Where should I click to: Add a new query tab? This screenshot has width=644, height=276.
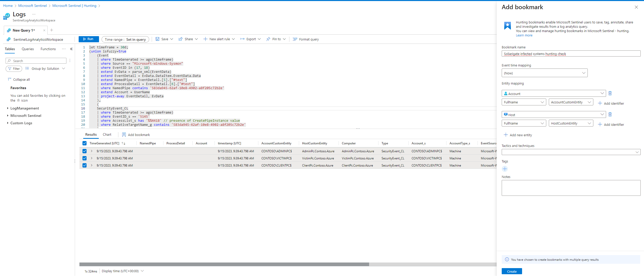[x=52, y=30]
